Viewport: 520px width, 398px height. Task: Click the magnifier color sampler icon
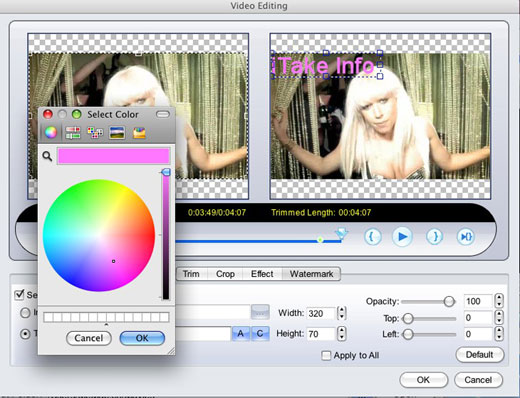point(47,156)
